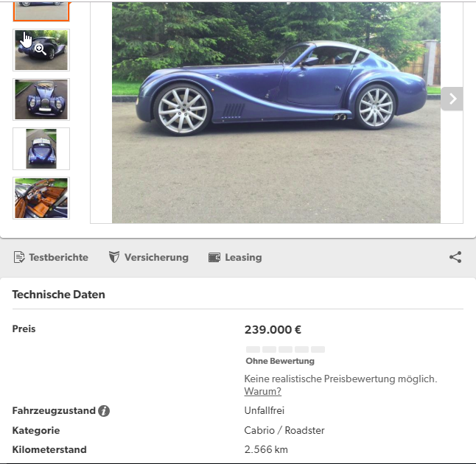Click the magnifier zoom icon on thumbnail
The width and height of the screenshot is (476, 464).
[x=41, y=49]
